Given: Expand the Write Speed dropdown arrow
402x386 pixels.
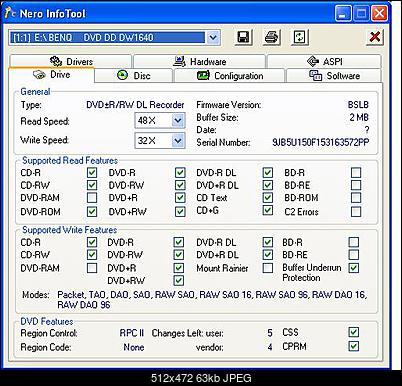Looking at the screenshot, I should pos(178,140).
